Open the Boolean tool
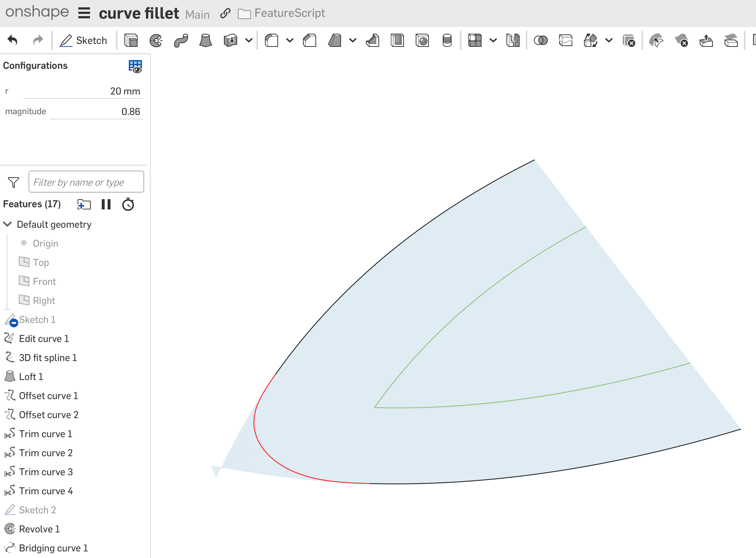Image resolution: width=756 pixels, height=558 pixels. [x=540, y=40]
